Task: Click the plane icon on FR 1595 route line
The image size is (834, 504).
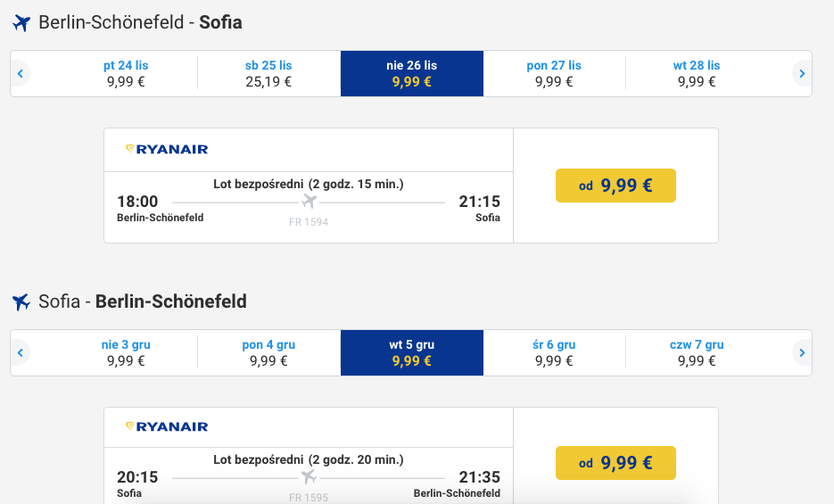Action: tap(309, 477)
